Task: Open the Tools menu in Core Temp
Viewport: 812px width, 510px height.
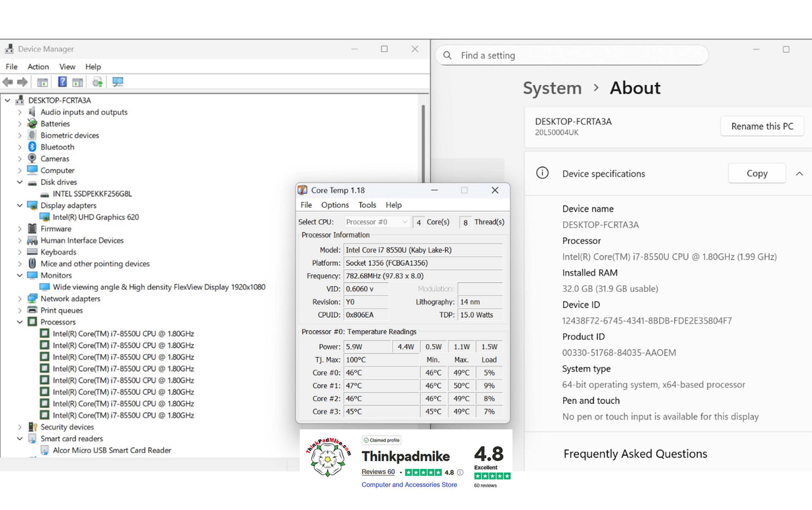Action: click(367, 205)
